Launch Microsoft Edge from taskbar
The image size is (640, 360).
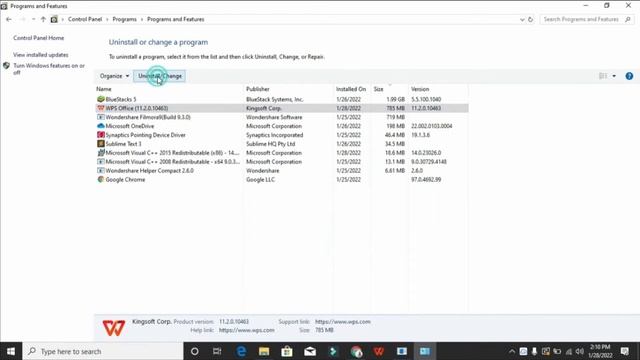(x=241, y=351)
